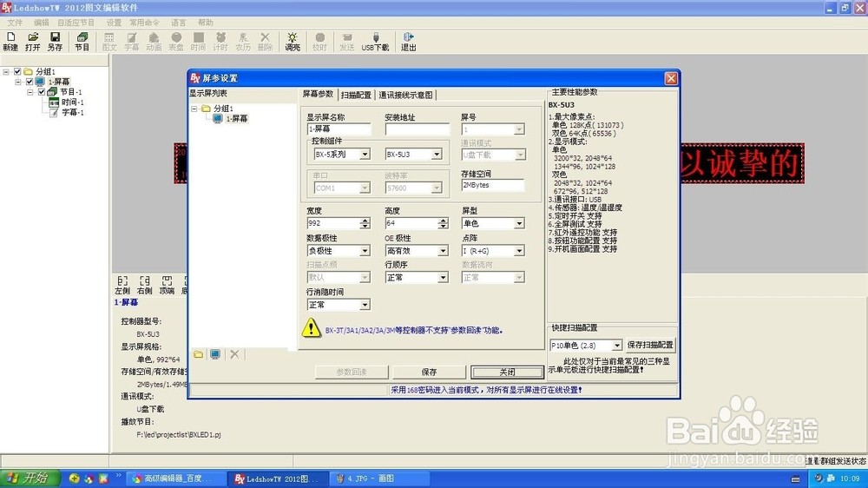Screen dimensions: 868x488
Task: Switch to the 扫描配置 tab
Action: pos(356,95)
